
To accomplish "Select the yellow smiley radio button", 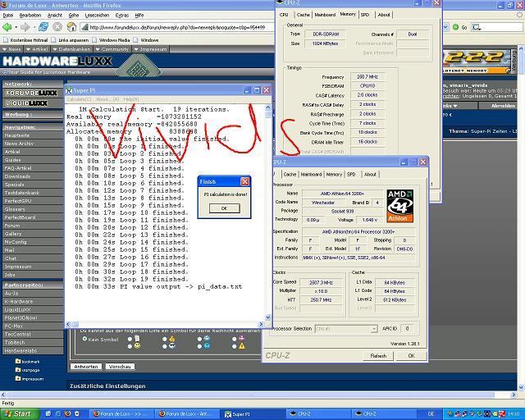I will [130, 346].
